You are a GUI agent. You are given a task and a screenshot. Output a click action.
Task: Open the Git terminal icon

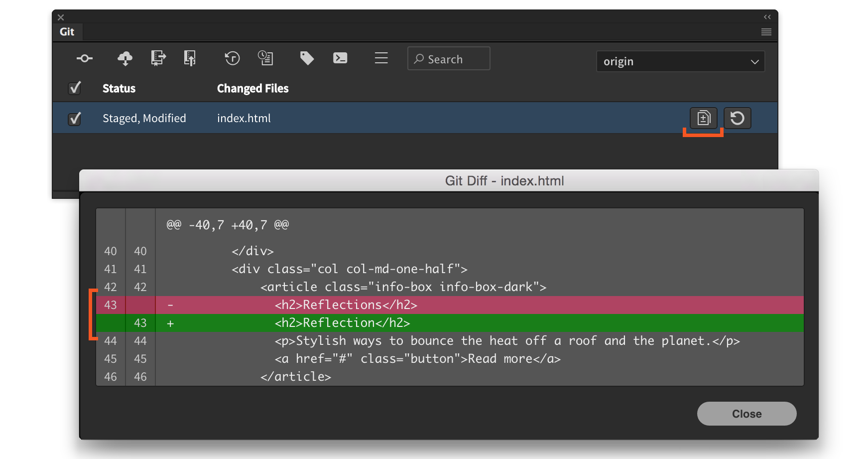pos(341,58)
